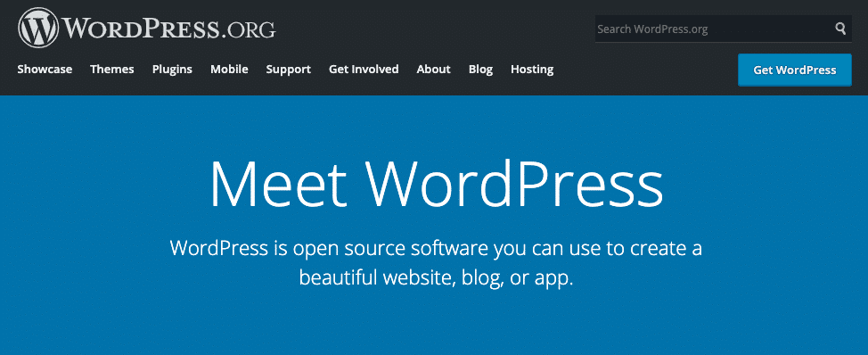Click the WordPress circular W logo icon
Image resolution: width=868 pixels, height=355 pixels.
point(38,29)
